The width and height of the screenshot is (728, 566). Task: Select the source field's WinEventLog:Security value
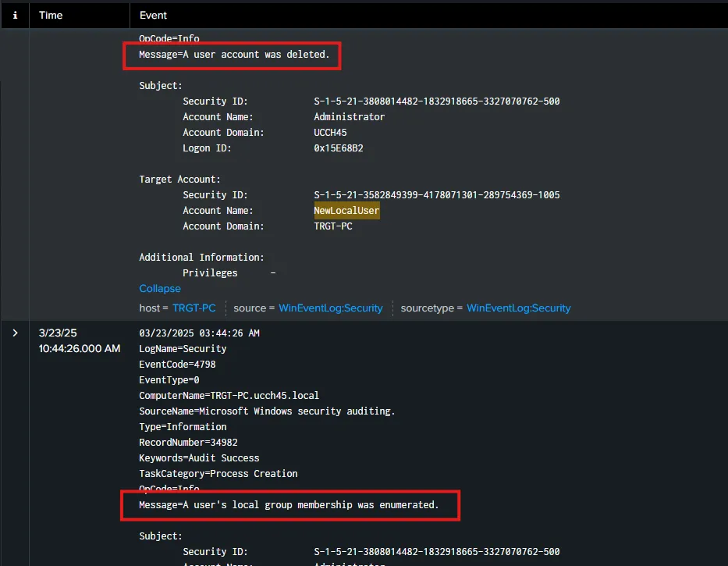coord(331,308)
